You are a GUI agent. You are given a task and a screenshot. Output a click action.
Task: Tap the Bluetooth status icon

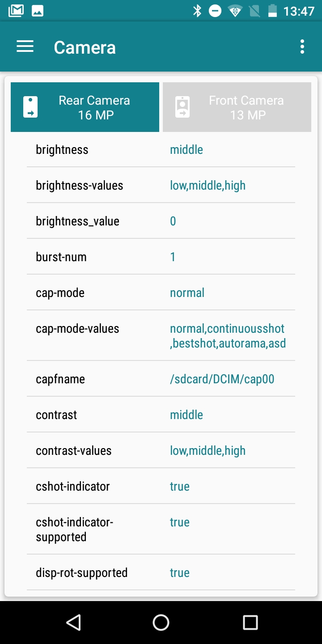click(x=197, y=11)
